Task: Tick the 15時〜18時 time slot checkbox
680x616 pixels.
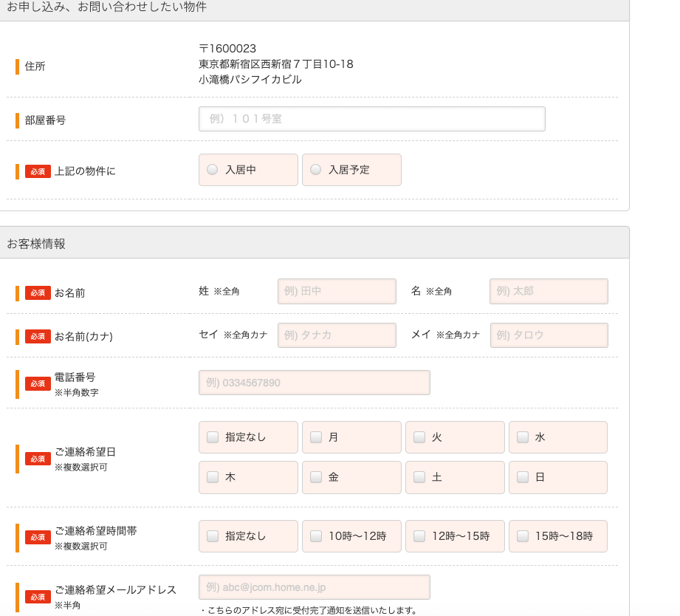Action: 523,536
